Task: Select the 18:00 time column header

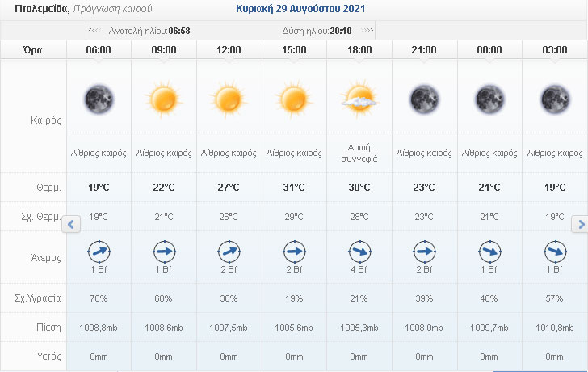Action: click(x=359, y=50)
